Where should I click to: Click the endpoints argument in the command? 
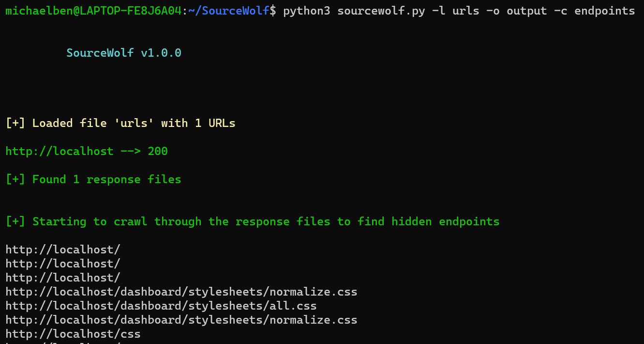[604, 11]
